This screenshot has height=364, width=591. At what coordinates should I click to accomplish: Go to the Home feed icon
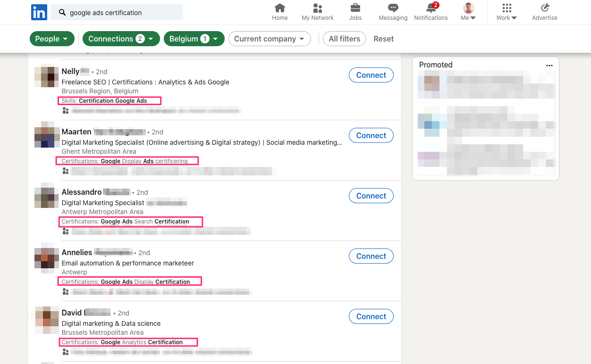[280, 8]
